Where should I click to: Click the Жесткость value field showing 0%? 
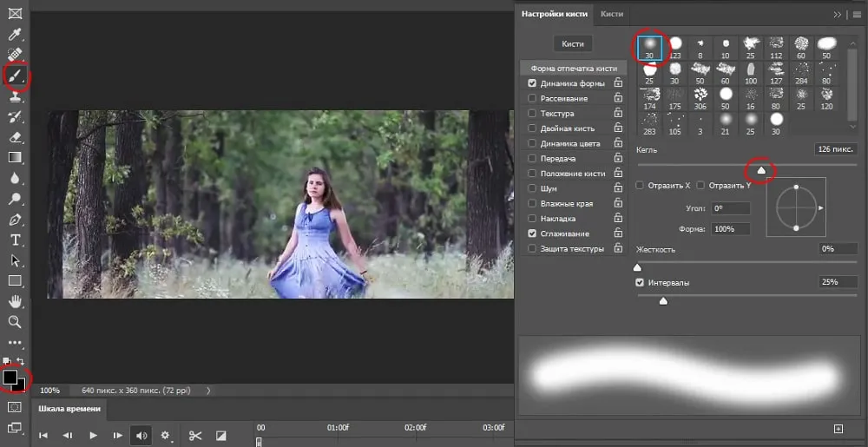(838, 249)
